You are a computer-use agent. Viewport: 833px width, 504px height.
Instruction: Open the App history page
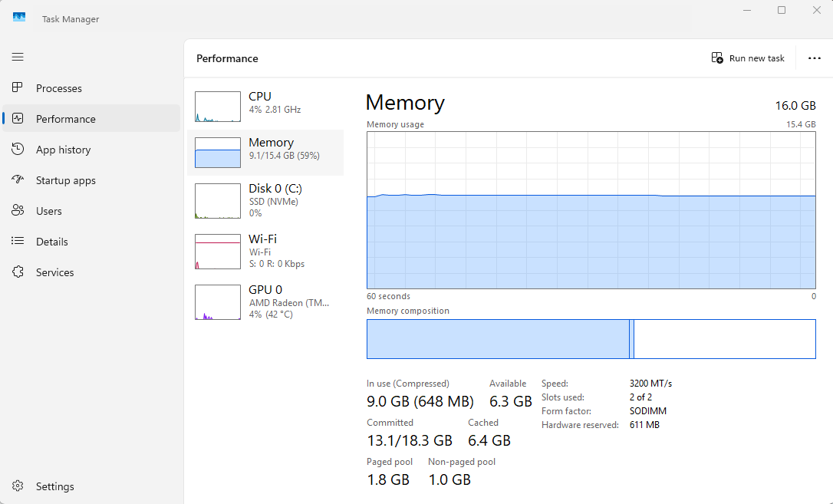63,150
